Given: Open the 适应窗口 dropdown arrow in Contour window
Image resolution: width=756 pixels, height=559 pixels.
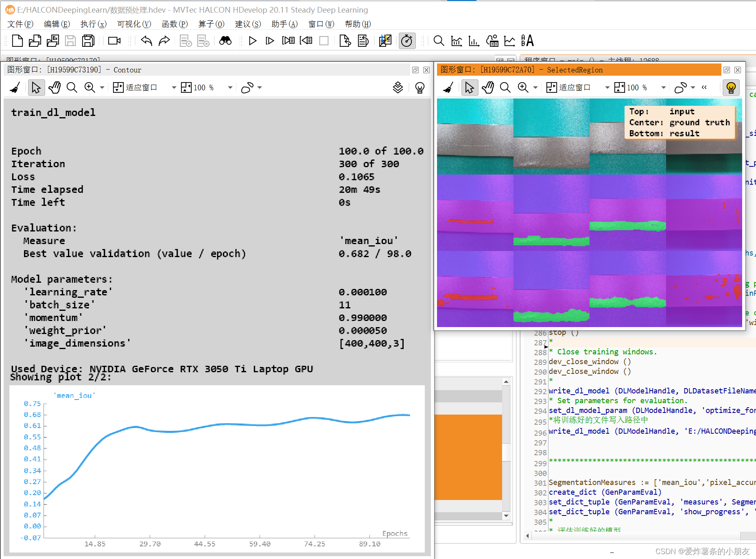Looking at the screenshot, I should point(174,87).
